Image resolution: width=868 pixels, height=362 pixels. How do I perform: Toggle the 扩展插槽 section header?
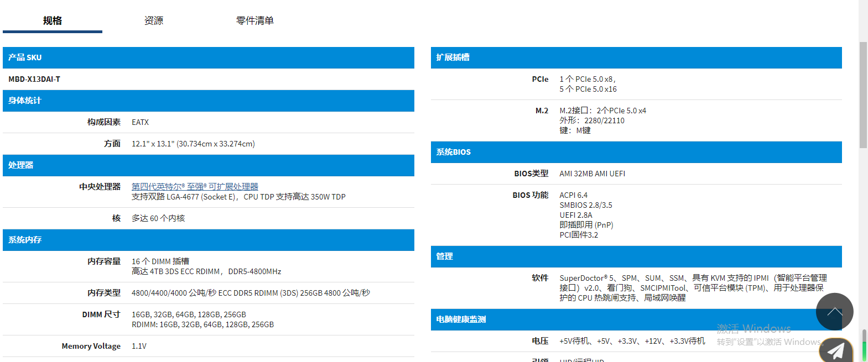636,57
